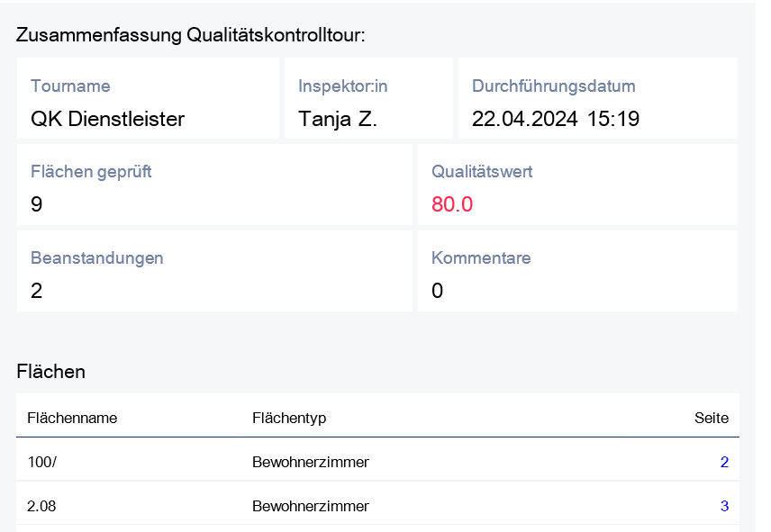771x532 pixels.
Task: Click the Flächenname column header
Action: point(72,418)
